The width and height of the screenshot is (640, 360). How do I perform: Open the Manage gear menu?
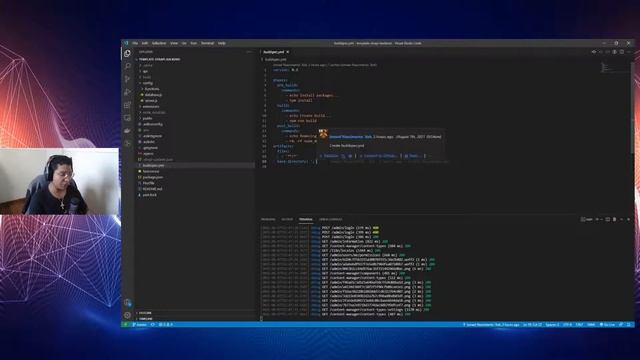[x=127, y=315]
